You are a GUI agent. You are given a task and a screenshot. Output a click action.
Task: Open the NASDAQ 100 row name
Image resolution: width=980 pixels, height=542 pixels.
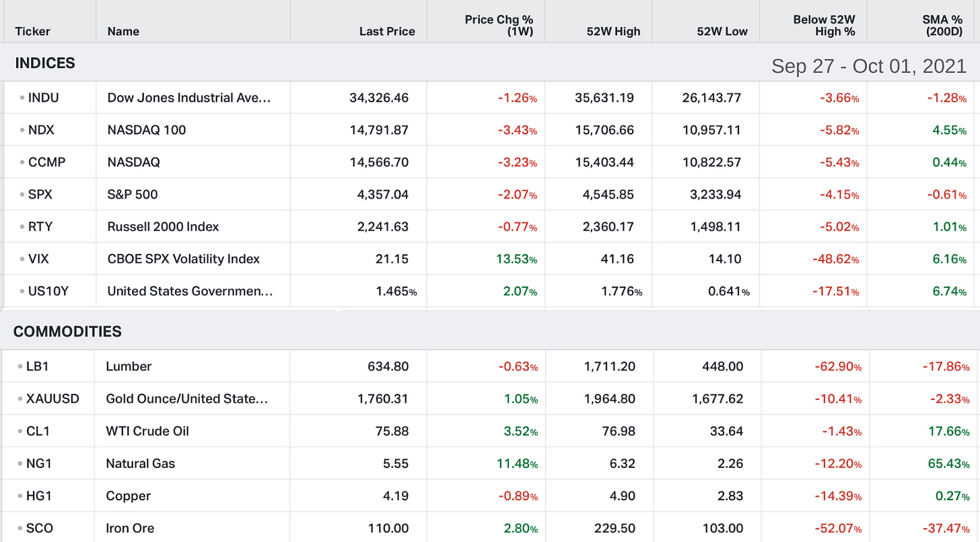click(x=147, y=130)
